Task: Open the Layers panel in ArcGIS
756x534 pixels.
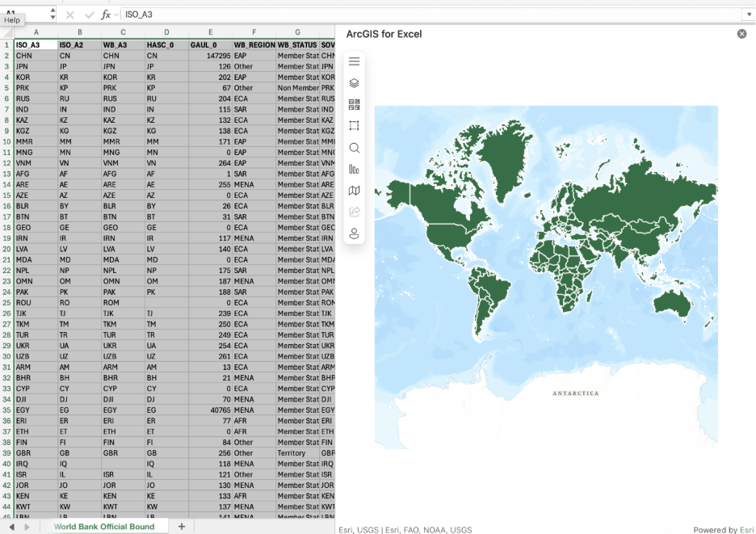Action: click(354, 83)
